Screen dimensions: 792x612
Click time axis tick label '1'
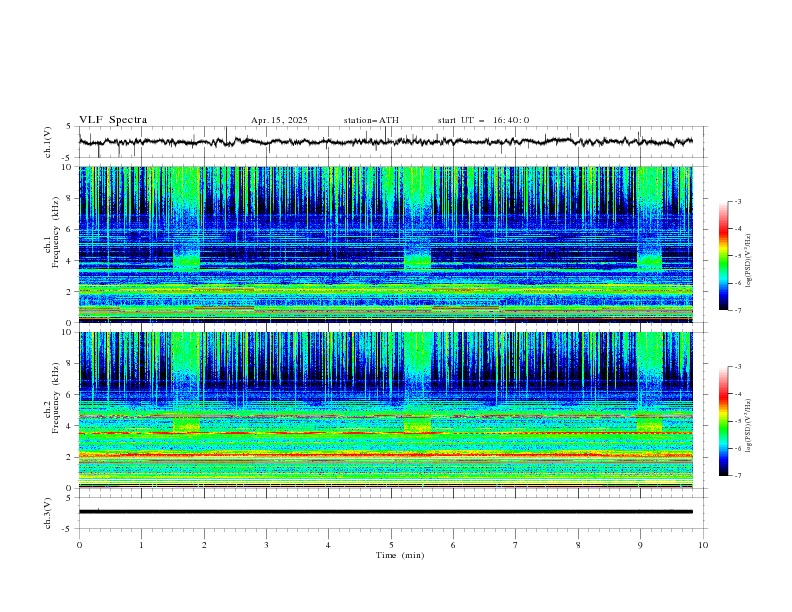(141, 545)
